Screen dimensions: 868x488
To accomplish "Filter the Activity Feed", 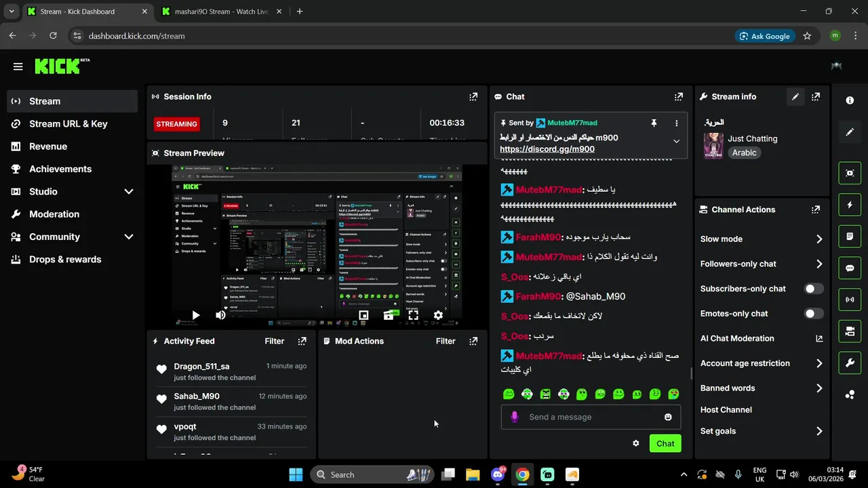I will tap(275, 341).
